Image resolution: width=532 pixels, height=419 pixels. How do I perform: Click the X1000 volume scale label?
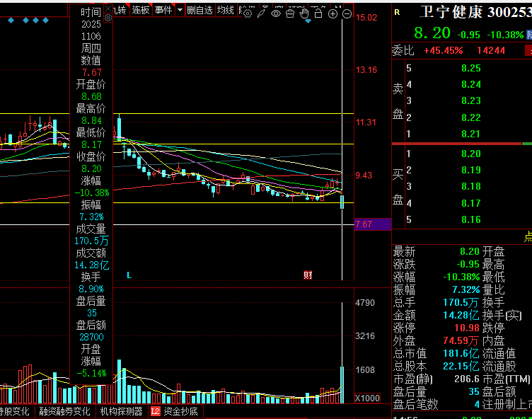(367, 398)
